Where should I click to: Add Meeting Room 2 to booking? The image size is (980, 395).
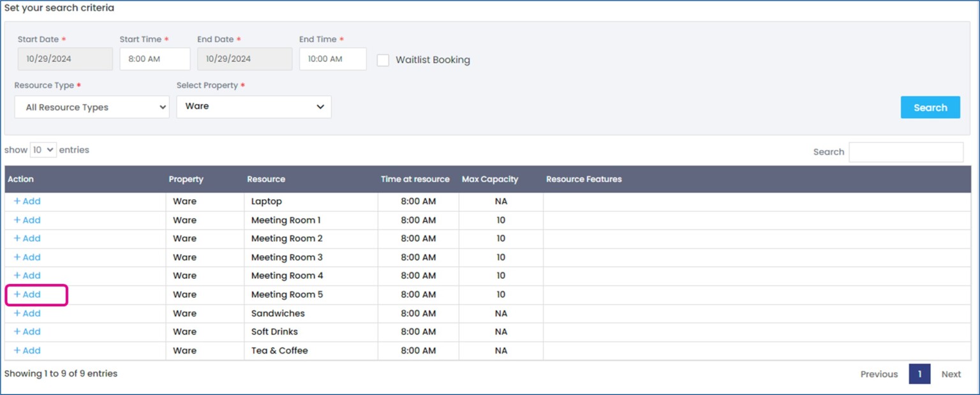(27, 238)
